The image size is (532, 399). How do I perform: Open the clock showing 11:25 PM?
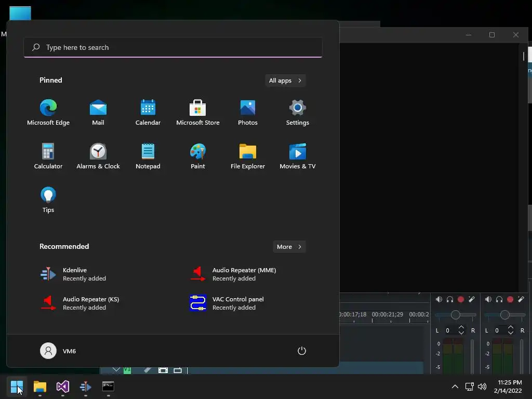point(508,387)
